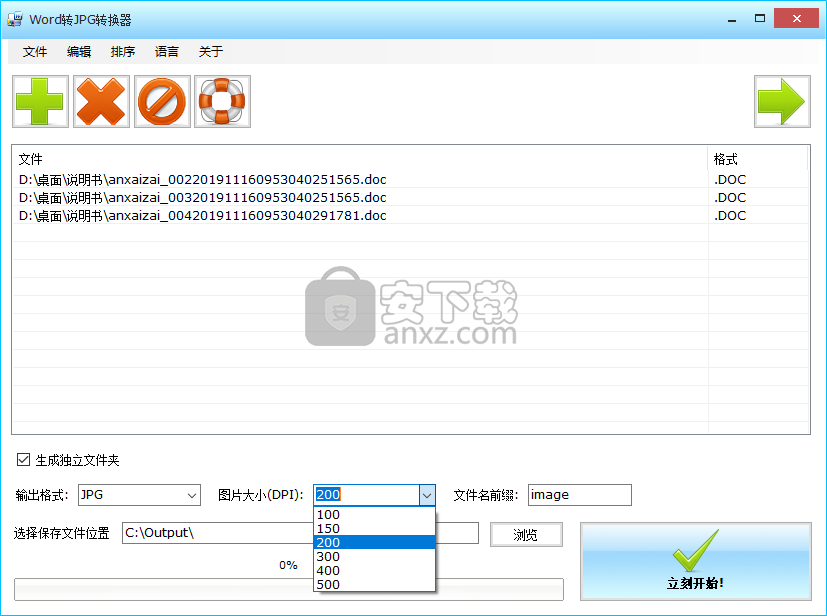Select 100 in the DPI list
The image size is (827, 616).
click(374, 514)
